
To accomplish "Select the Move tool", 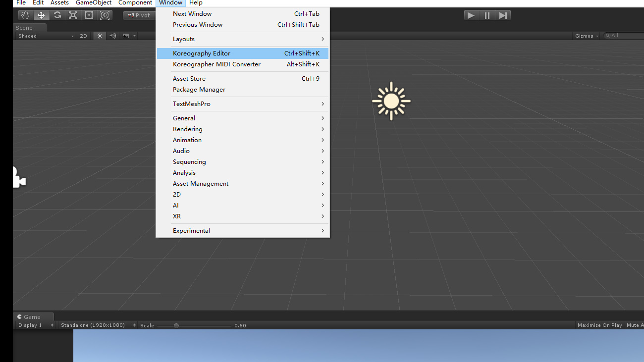I will [41, 15].
